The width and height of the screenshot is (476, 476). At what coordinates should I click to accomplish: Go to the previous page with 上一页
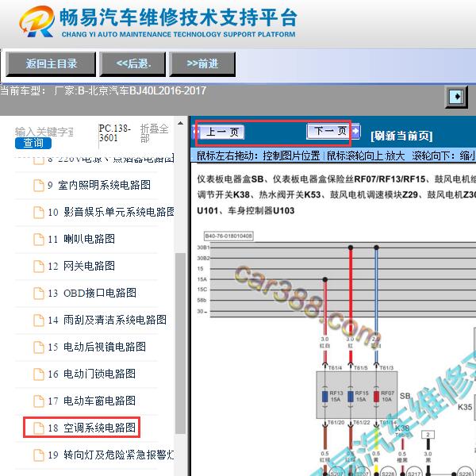tap(222, 132)
